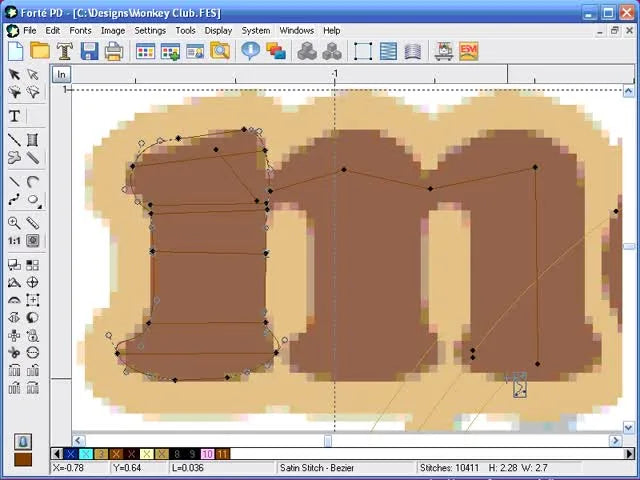Viewport: 640px width, 480px height.
Task: Click the current brown color box
Action: click(23, 460)
